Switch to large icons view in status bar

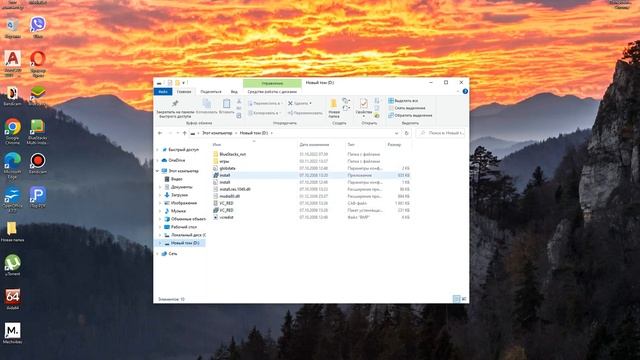464,299
